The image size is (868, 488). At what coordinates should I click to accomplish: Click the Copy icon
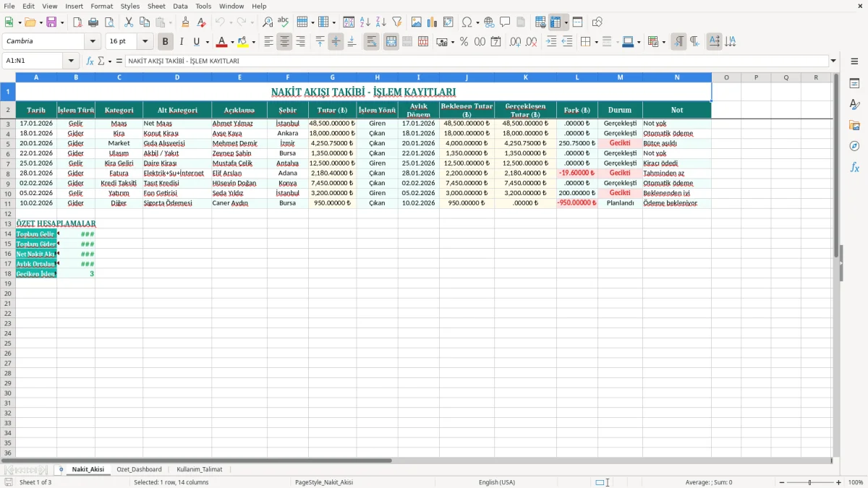144,22
